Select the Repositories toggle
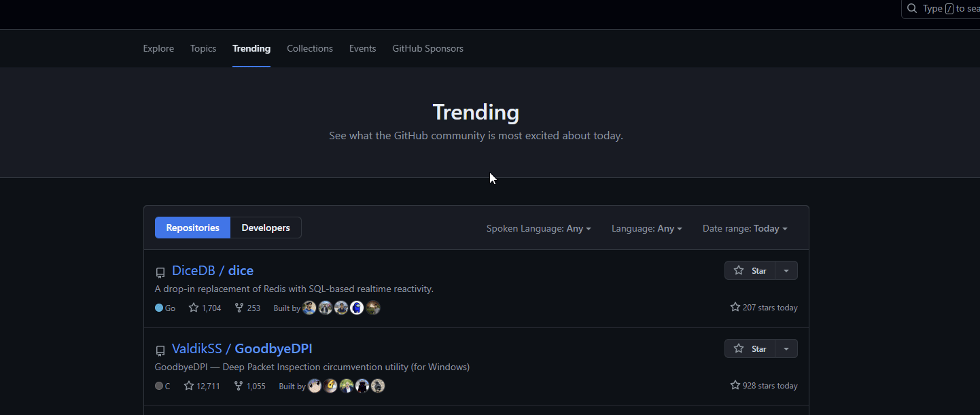 (193, 228)
